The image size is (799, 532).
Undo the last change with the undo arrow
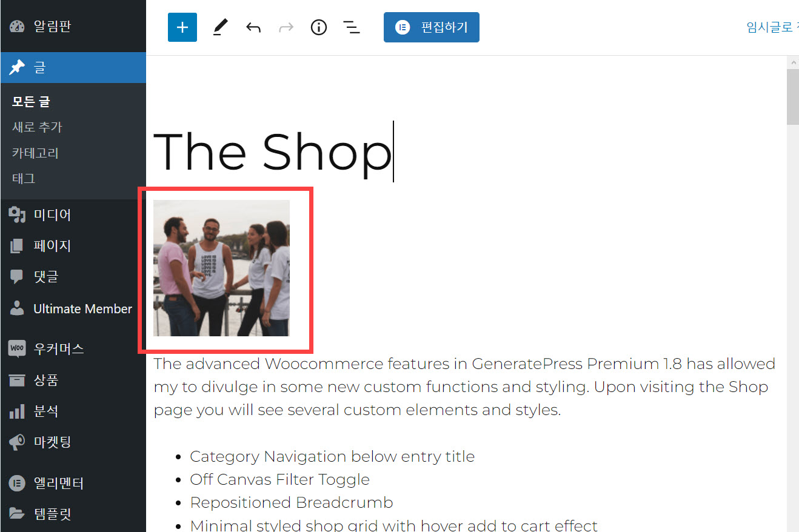(x=253, y=27)
